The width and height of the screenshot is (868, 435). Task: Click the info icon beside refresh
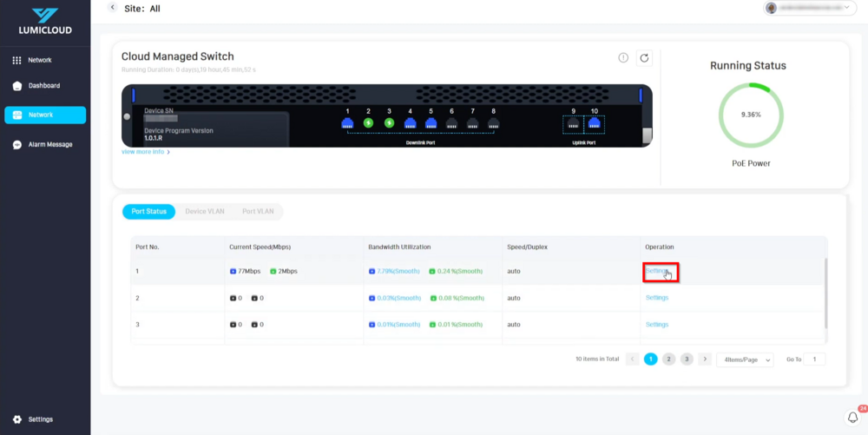click(623, 58)
